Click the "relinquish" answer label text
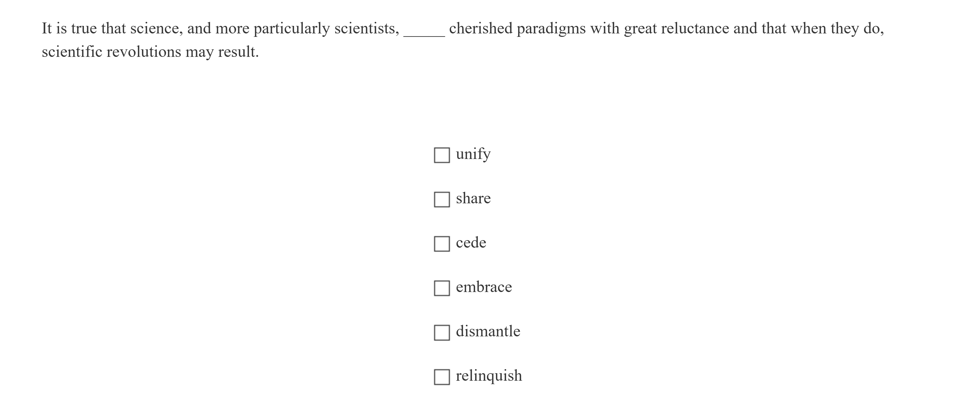 tap(489, 376)
